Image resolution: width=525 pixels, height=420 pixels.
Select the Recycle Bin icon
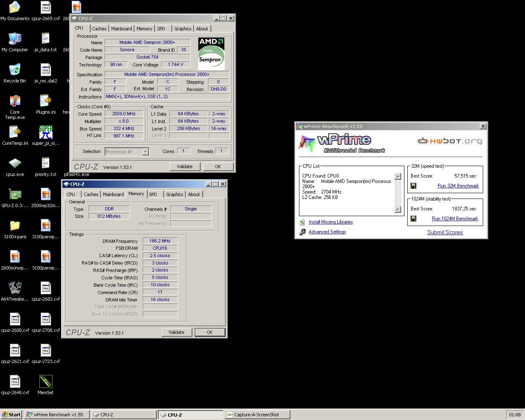point(15,70)
